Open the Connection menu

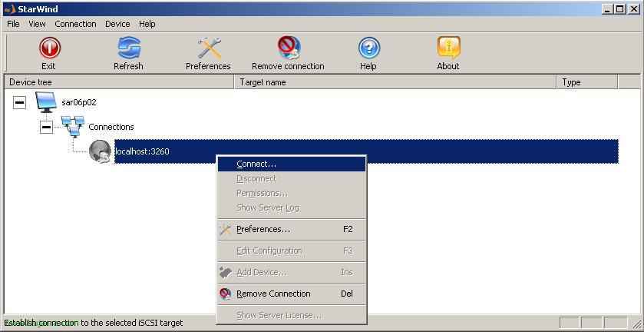coord(75,24)
